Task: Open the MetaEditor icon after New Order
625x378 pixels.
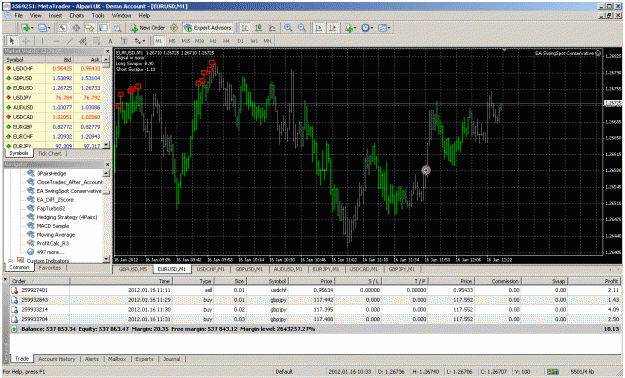Action: coord(174,28)
